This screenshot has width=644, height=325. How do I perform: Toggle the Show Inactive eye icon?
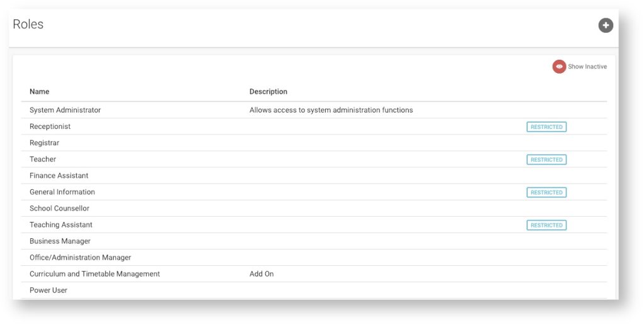(559, 67)
